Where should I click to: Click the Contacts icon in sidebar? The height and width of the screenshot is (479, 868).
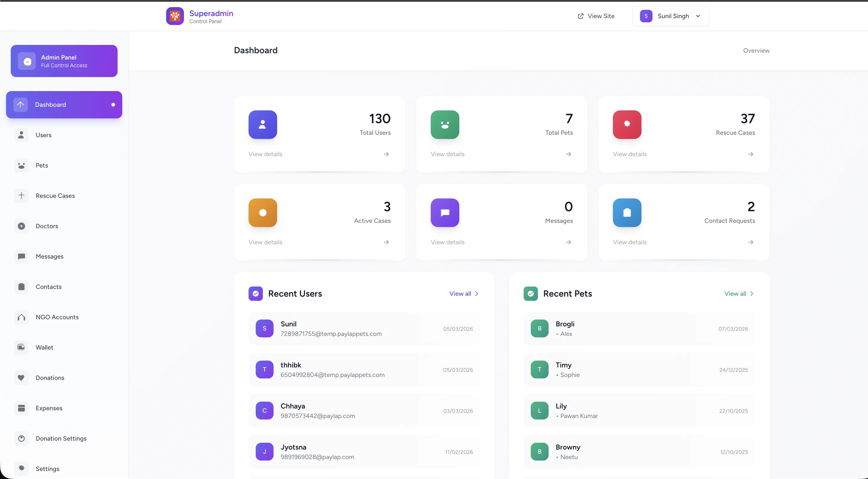[x=21, y=286]
